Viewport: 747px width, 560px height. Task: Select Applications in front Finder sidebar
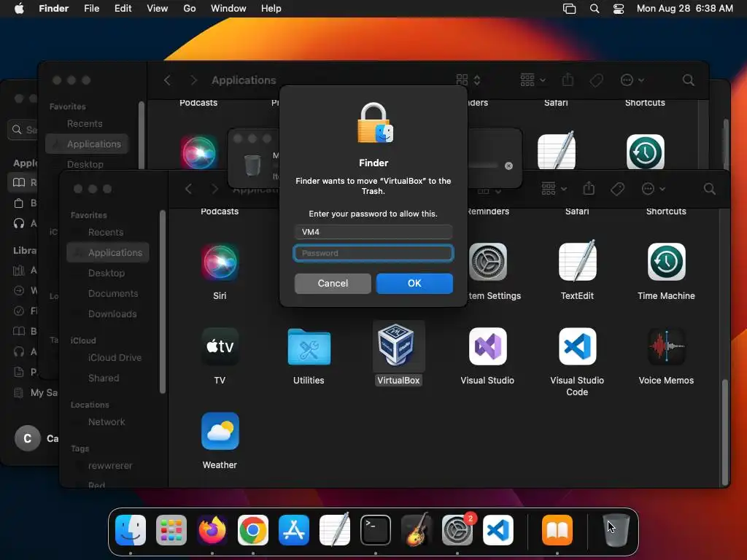[x=108, y=252]
